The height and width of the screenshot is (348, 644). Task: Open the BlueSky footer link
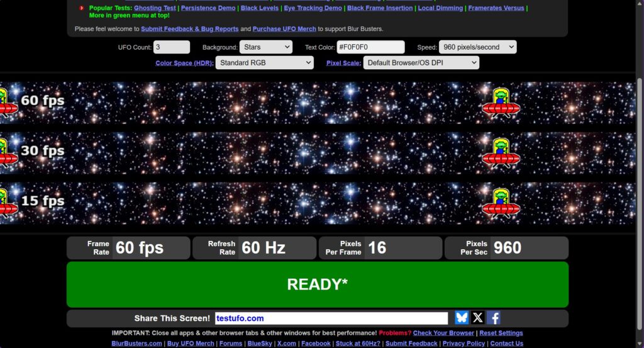(x=260, y=344)
